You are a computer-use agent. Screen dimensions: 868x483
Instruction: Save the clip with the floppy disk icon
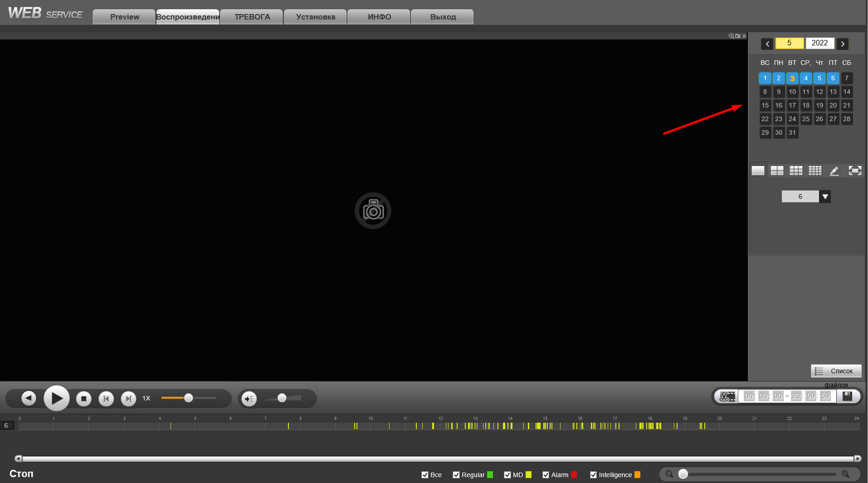click(847, 396)
